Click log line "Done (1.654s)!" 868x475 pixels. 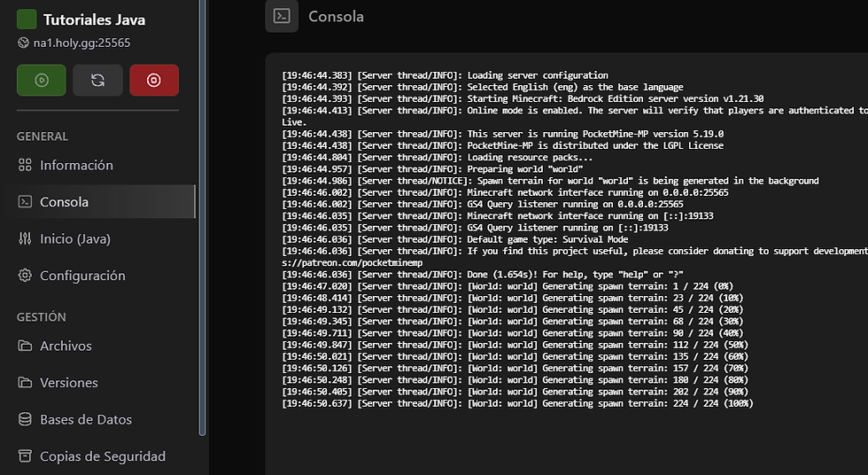tap(483, 275)
